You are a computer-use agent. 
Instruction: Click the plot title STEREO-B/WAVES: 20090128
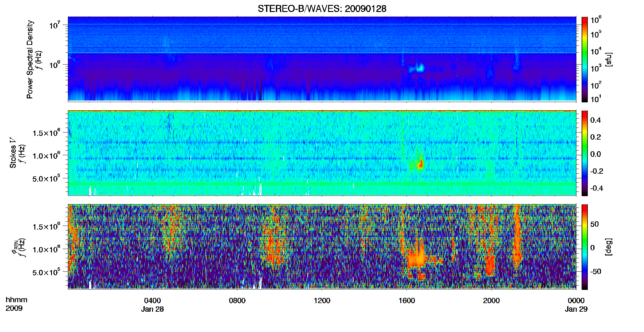pos(322,9)
